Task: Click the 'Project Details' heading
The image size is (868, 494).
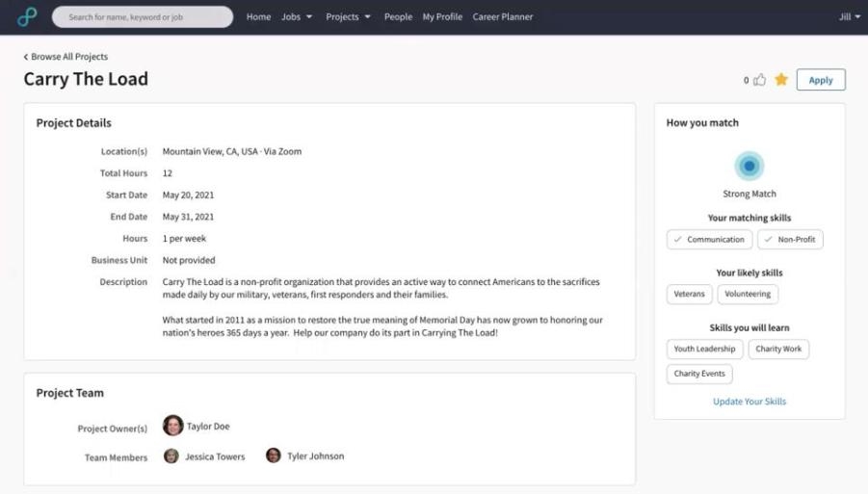Action: (73, 123)
